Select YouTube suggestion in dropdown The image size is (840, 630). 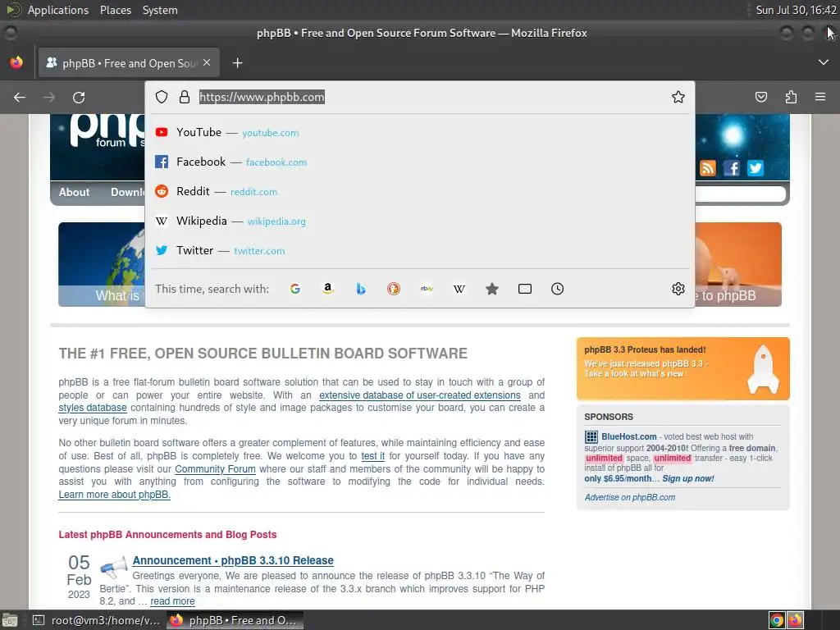click(420, 132)
